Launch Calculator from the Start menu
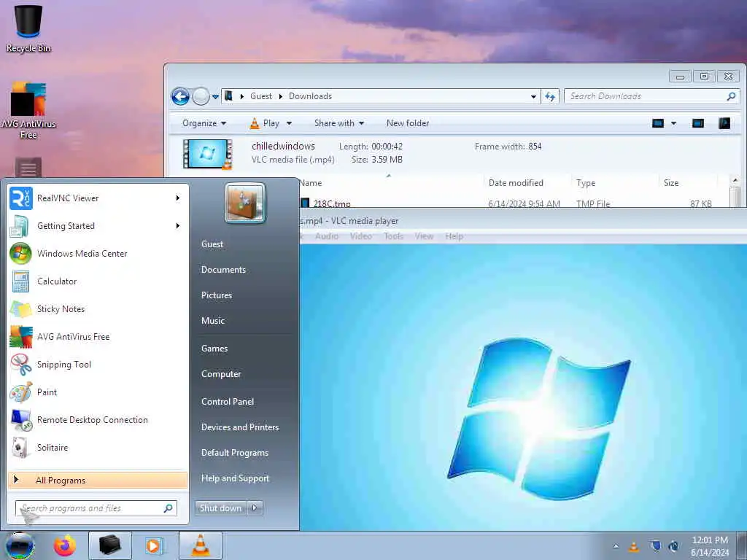Image resolution: width=747 pixels, height=560 pixels. point(98,281)
